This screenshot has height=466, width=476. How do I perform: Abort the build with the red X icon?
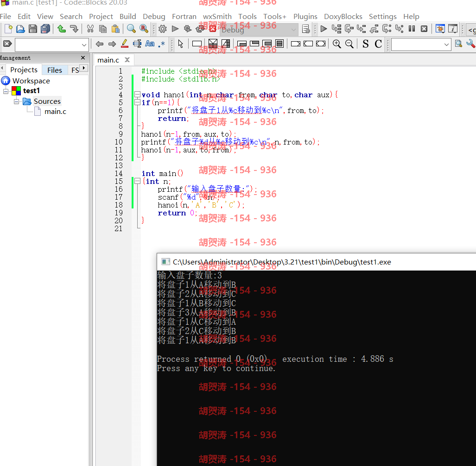point(213,29)
